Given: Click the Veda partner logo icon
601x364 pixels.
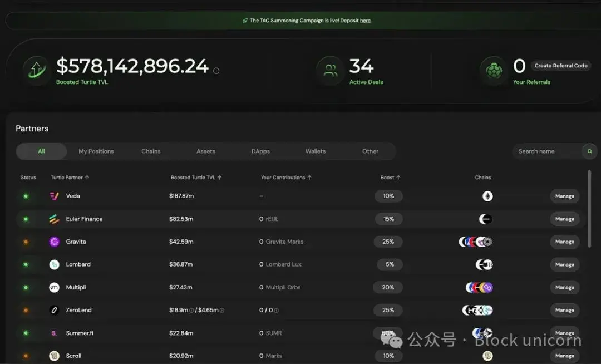Looking at the screenshot, I should [54, 196].
